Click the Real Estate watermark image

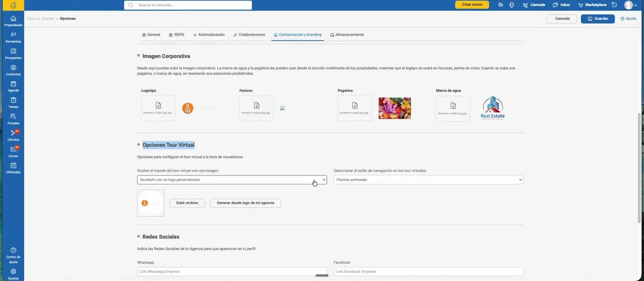pos(493,108)
